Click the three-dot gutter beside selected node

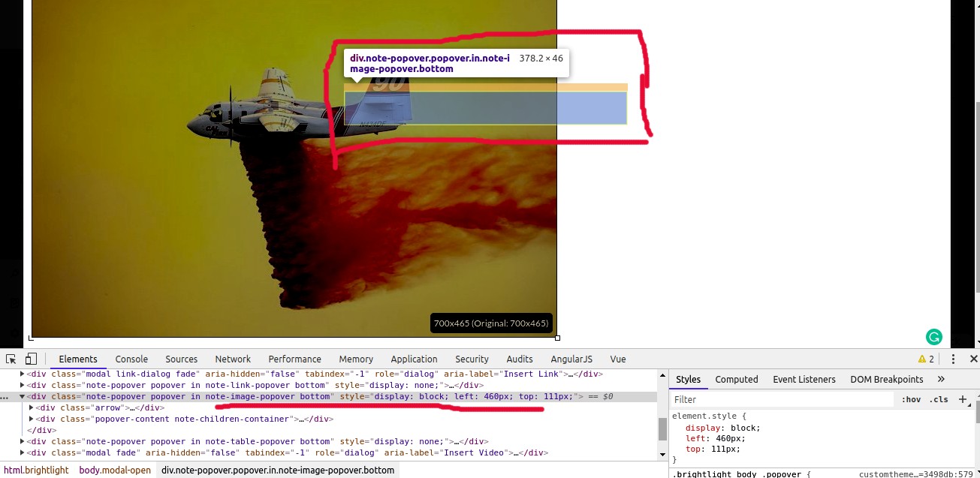click(x=5, y=396)
